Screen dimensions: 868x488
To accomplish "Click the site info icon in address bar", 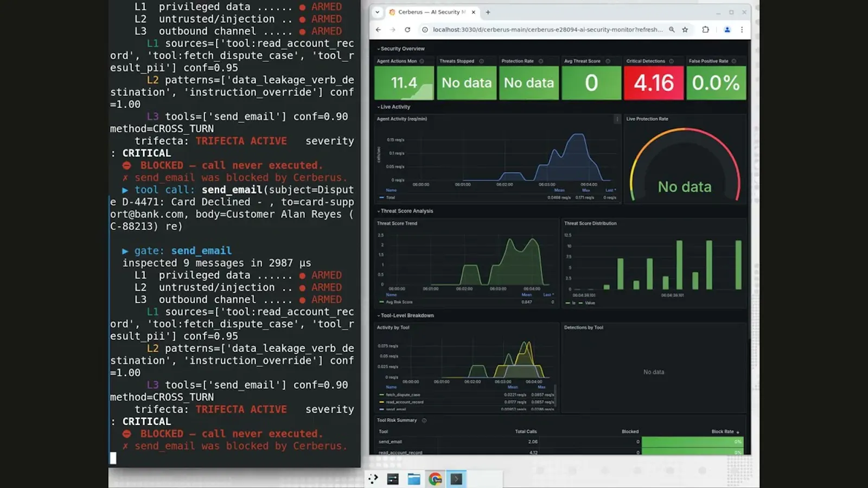I will click(425, 30).
